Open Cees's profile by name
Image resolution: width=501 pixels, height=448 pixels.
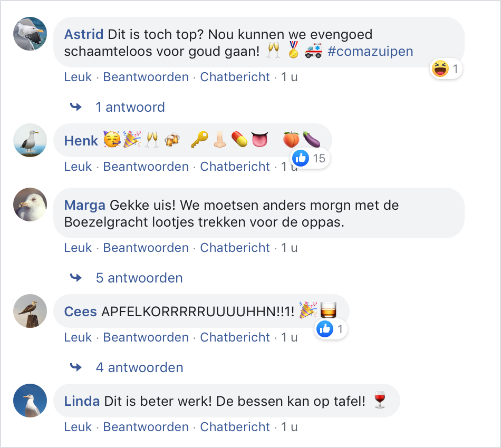(x=80, y=311)
